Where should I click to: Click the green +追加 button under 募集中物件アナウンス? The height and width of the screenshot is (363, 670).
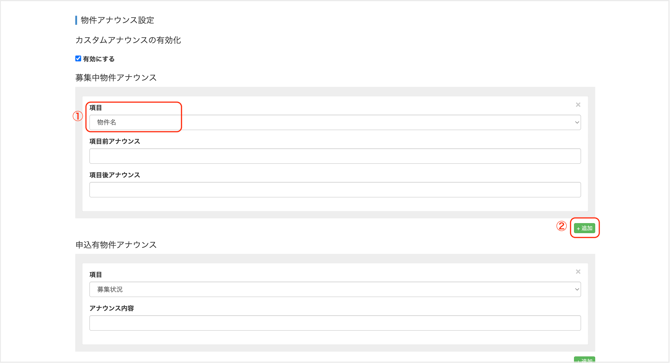click(584, 228)
